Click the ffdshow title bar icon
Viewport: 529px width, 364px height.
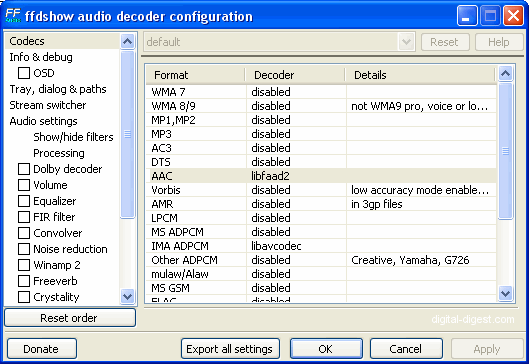coord(13,16)
